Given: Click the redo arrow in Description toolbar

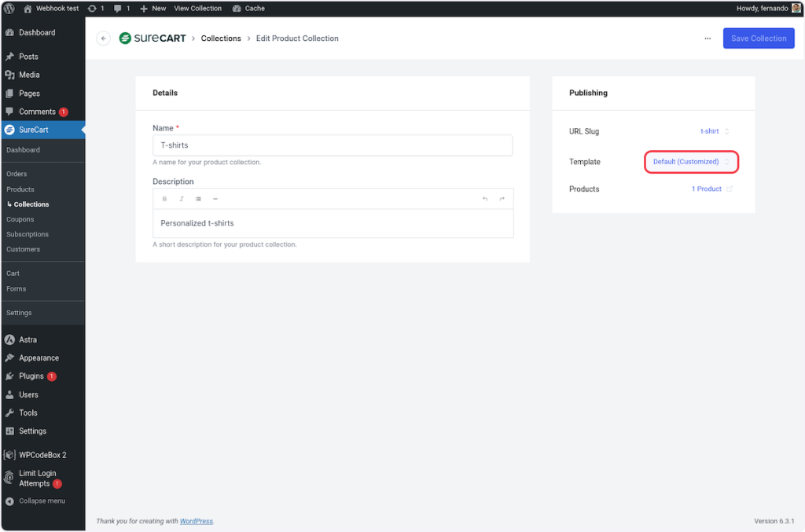Looking at the screenshot, I should click(x=502, y=199).
